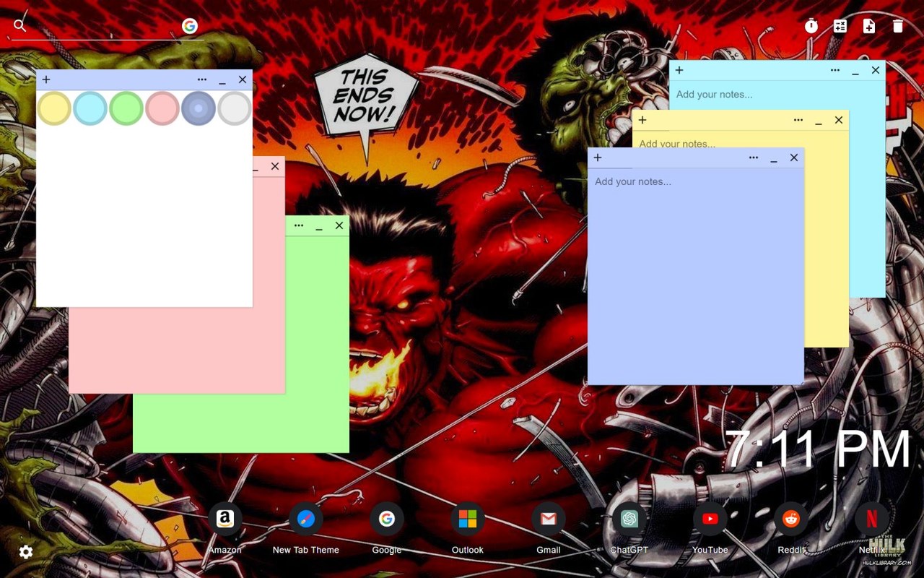Close the white note
924x578 pixels.
[x=243, y=79]
